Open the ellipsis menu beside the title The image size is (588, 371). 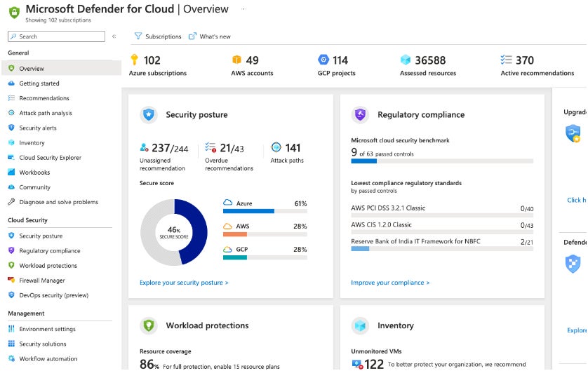(243, 8)
